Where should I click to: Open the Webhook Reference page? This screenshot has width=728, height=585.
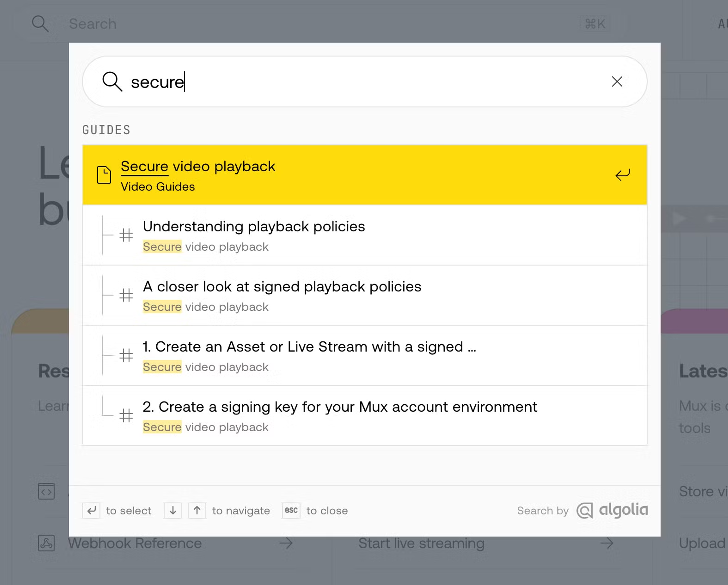[x=135, y=543]
